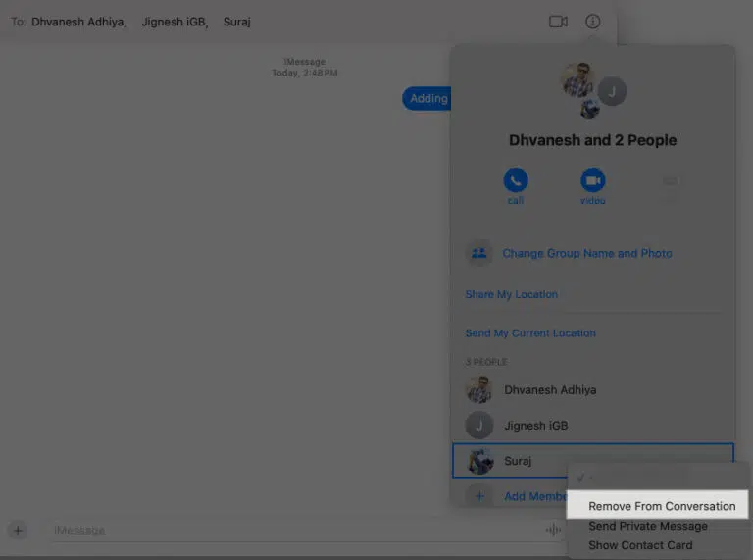Choose Show Contact Card from the context menu
The width and height of the screenshot is (753, 560).
coord(640,545)
